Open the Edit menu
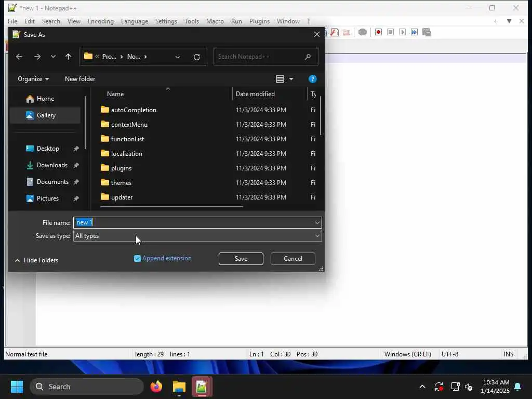 (x=30, y=21)
